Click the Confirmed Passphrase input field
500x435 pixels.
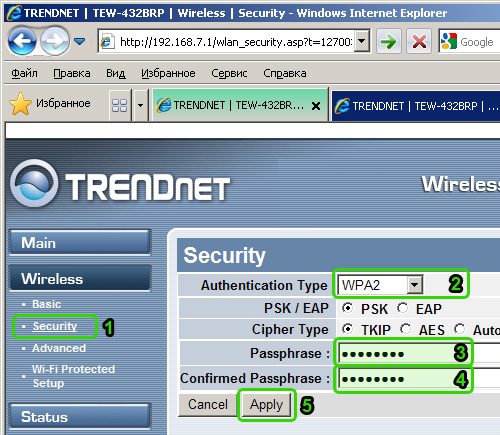[419, 379]
